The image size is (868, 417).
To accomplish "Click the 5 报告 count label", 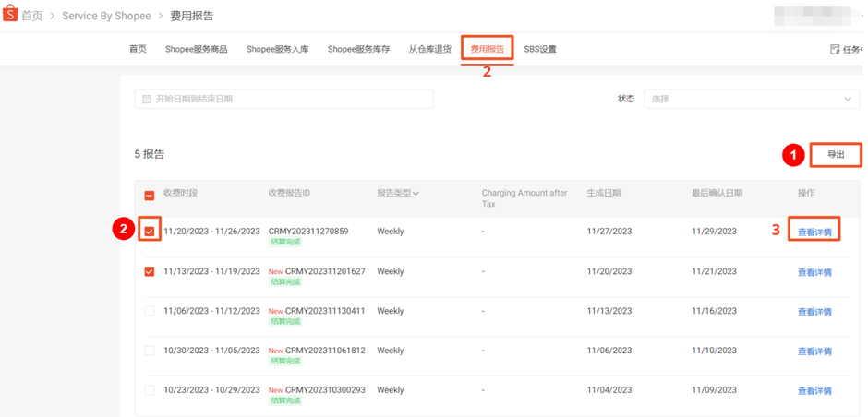I will point(150,154).
